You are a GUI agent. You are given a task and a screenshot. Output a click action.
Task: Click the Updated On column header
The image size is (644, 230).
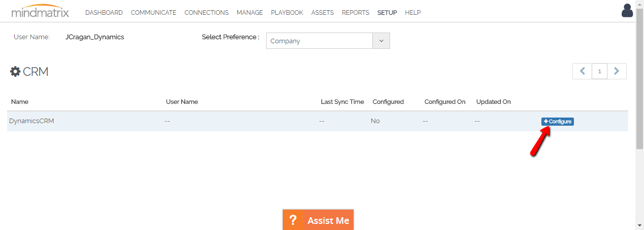(494, 102)
